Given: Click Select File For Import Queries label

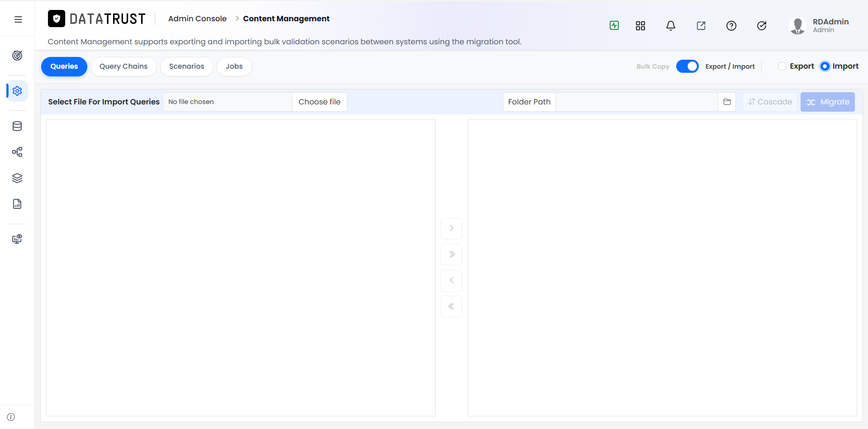Looking at the screenshot, I should pos(104,102).
